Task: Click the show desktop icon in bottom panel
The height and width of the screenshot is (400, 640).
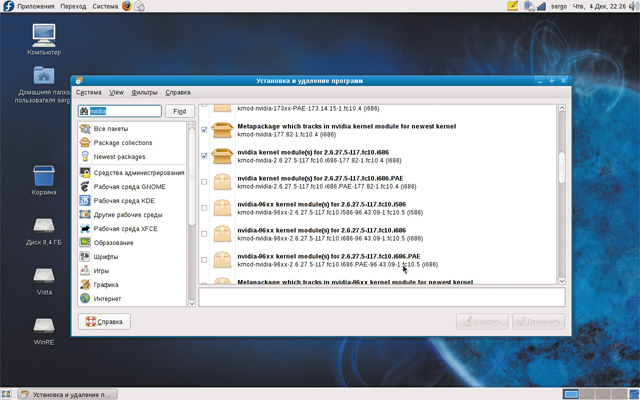Action: (x=6, y=394)
